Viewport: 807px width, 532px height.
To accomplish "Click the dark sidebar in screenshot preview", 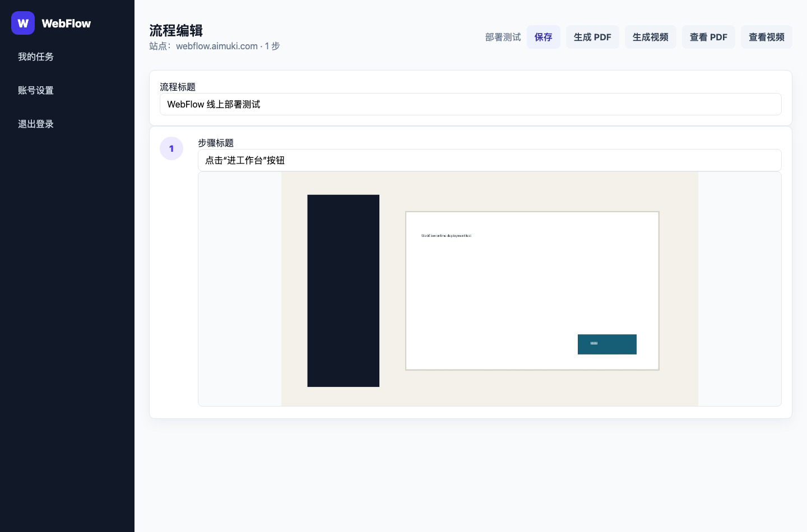I will tap(344, 291).
